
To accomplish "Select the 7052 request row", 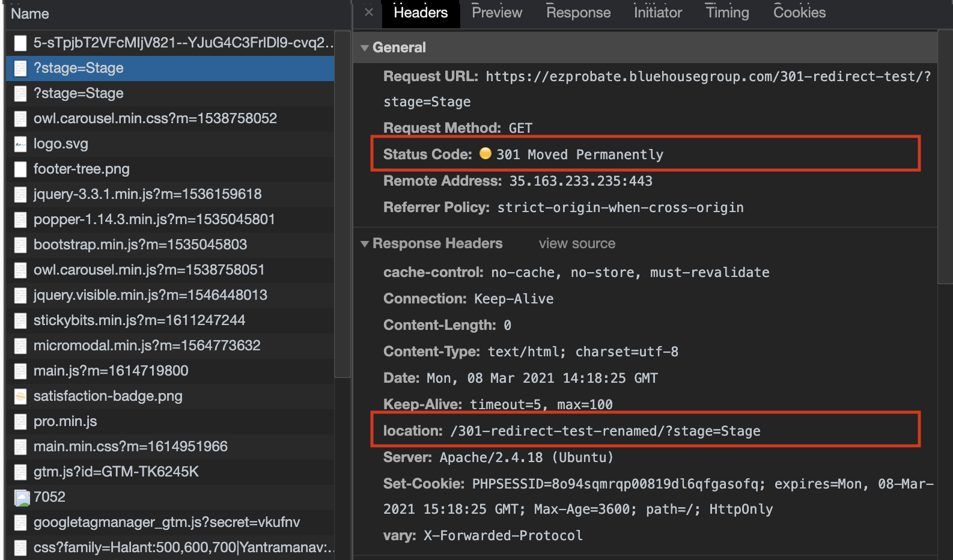I will tap(170, 497).
